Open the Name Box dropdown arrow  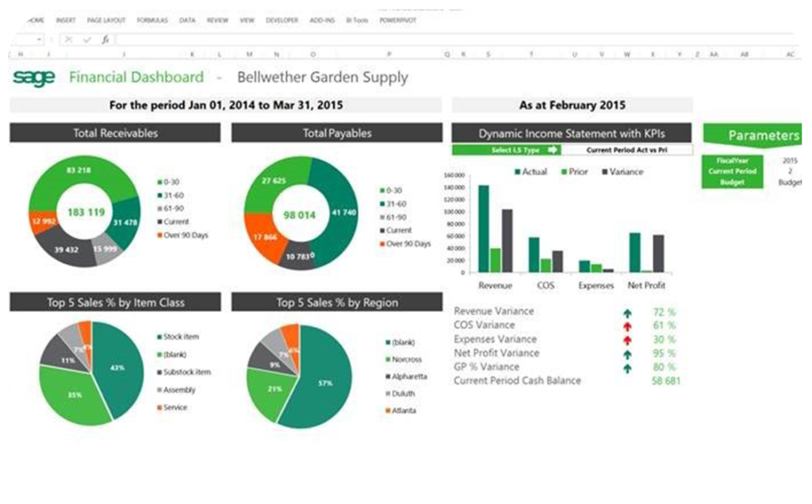tap(40, 39)
